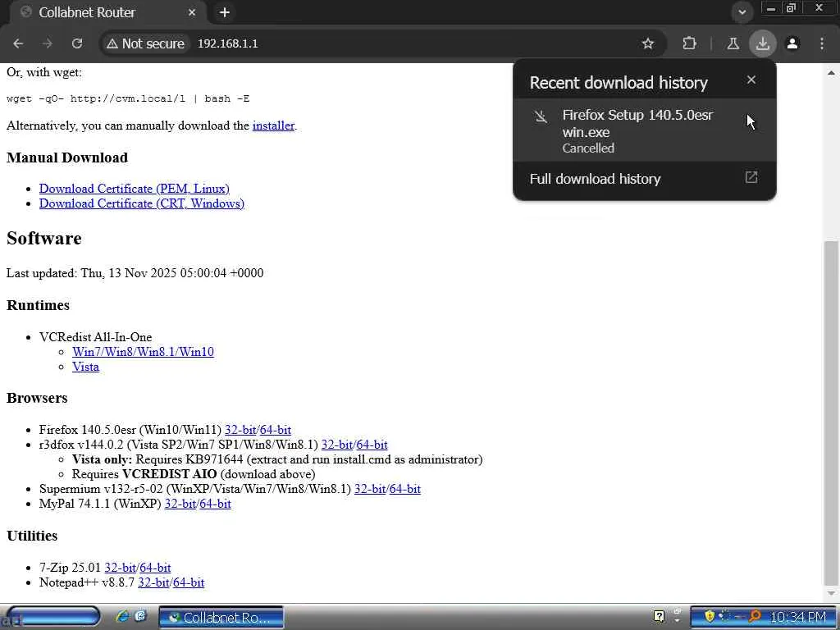Download Certificate (CRT, Windows)

141,203
